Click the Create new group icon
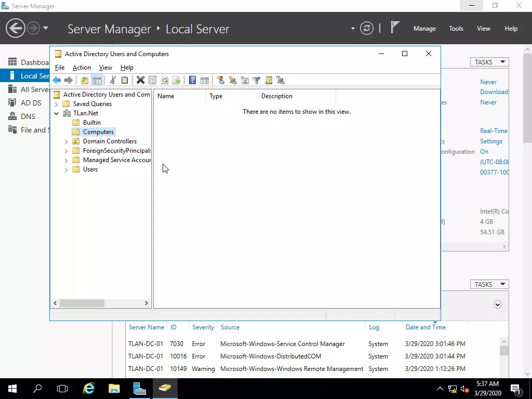Viewport: 532px width, 399px height. click(x=232, y=80)
